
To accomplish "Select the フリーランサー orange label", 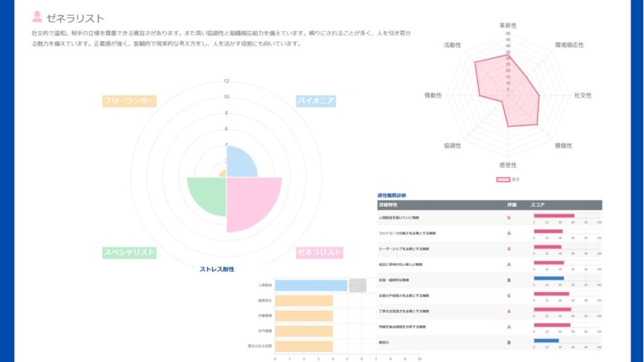I will click(130, 101).
